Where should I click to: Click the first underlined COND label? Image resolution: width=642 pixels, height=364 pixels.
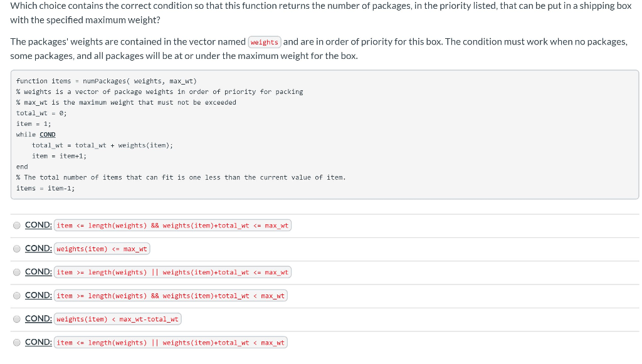click(36, 224)
